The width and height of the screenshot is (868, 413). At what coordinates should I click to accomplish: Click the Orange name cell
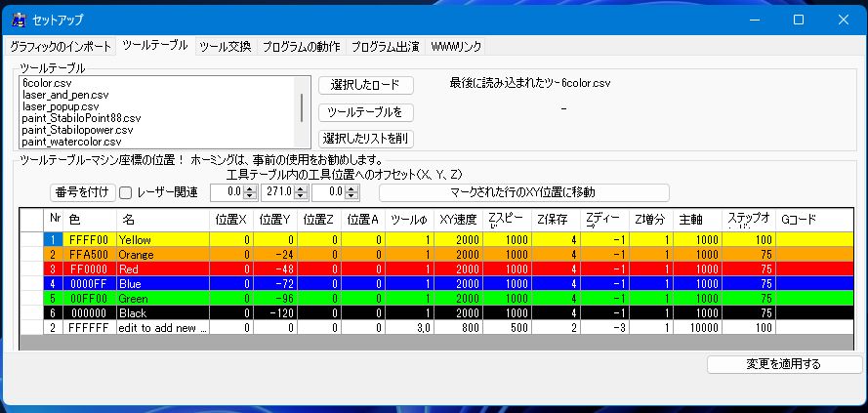(163, 255)
